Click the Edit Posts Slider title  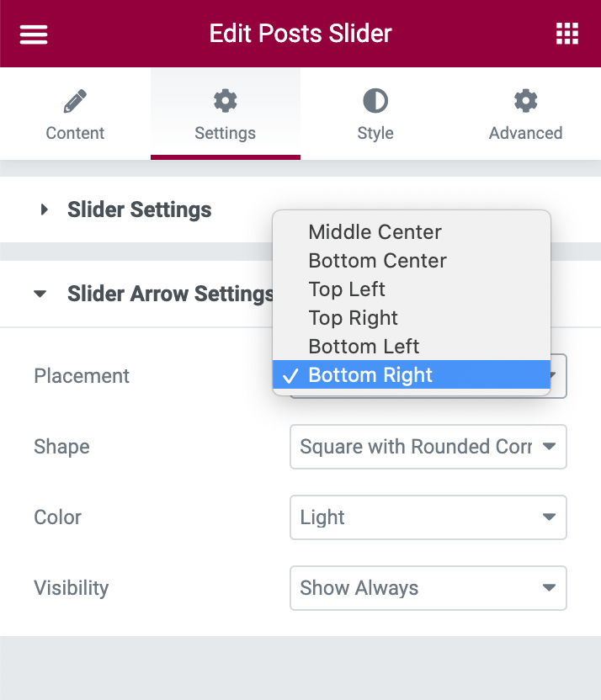tap(300, 33)
